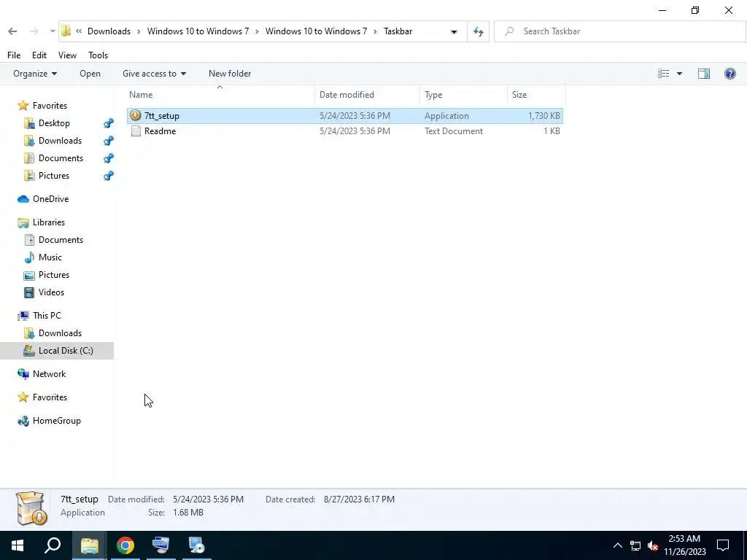
Task: Select the lower Favorites entry below Network
Action: (x=50, y=397)
